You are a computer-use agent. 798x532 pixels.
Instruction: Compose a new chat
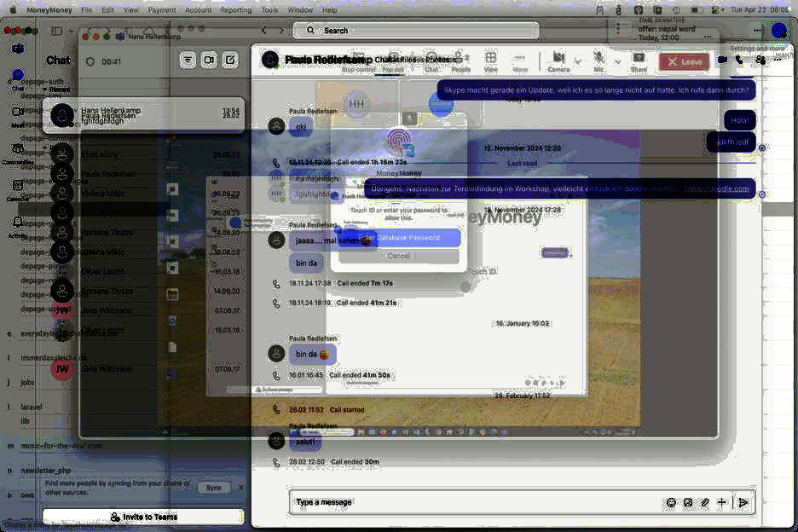click(x=230, y=60)
